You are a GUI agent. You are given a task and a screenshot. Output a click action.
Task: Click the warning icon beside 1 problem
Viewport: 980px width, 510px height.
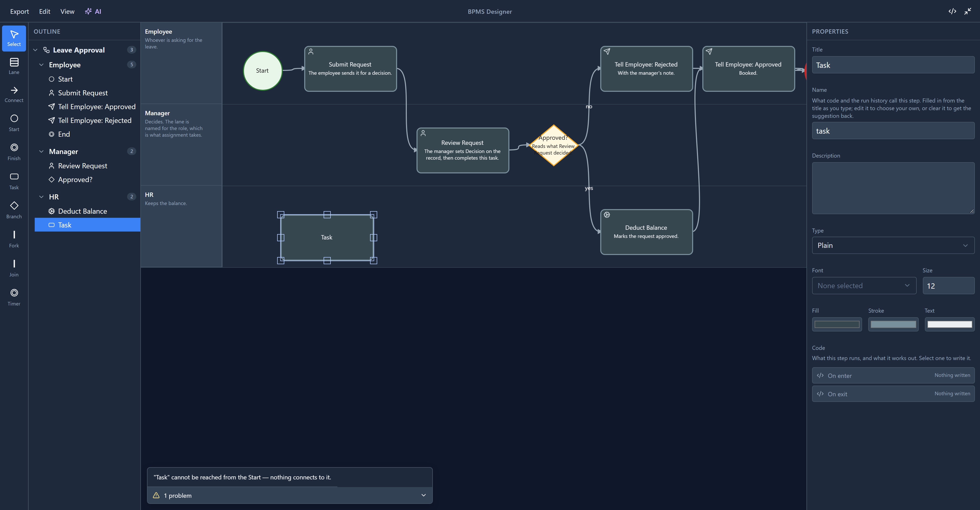(156, 495)
